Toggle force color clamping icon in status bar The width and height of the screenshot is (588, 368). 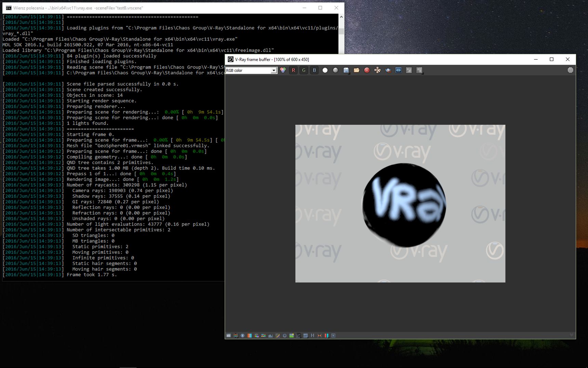point(236,335)
